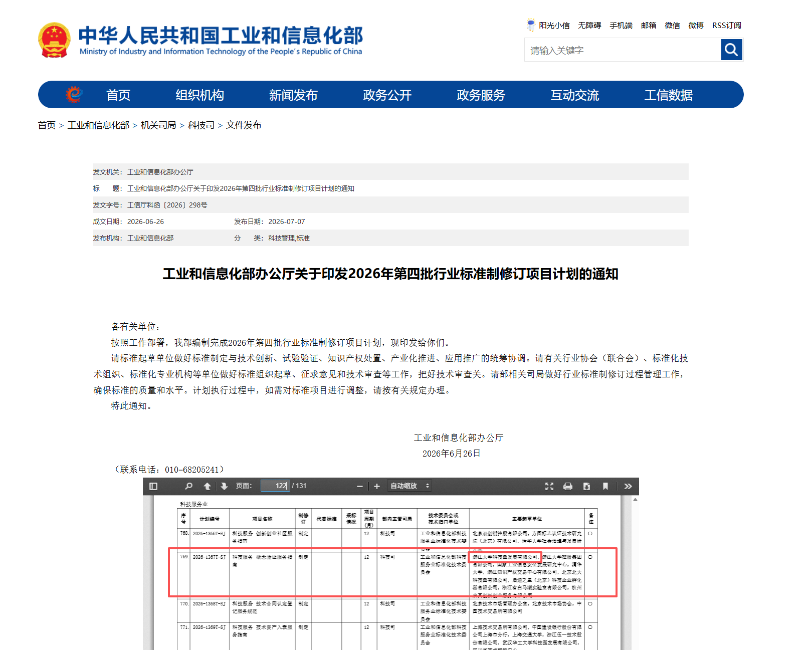Zoom in on the PDF document
Viewport: 812px width, 650px height.
[377, 486]
